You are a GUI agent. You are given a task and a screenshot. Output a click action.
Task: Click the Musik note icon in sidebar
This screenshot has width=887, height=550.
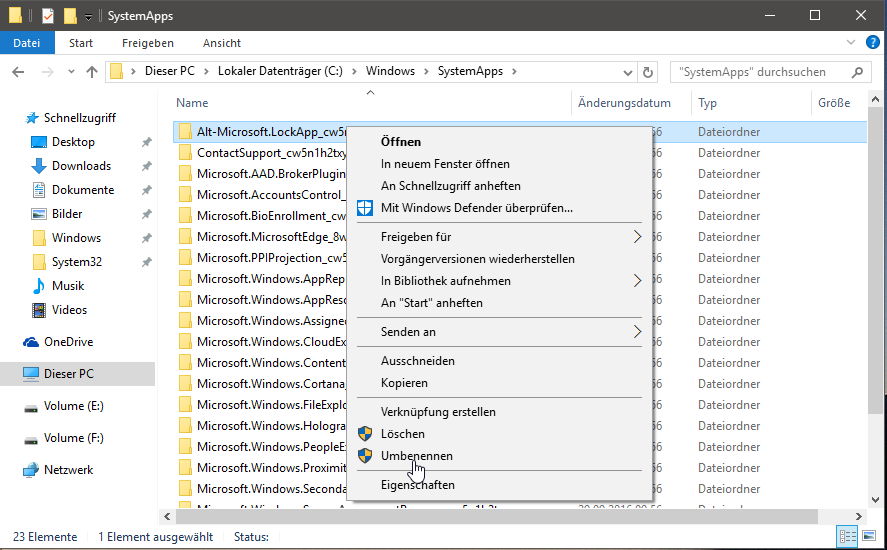coord(38,286)
